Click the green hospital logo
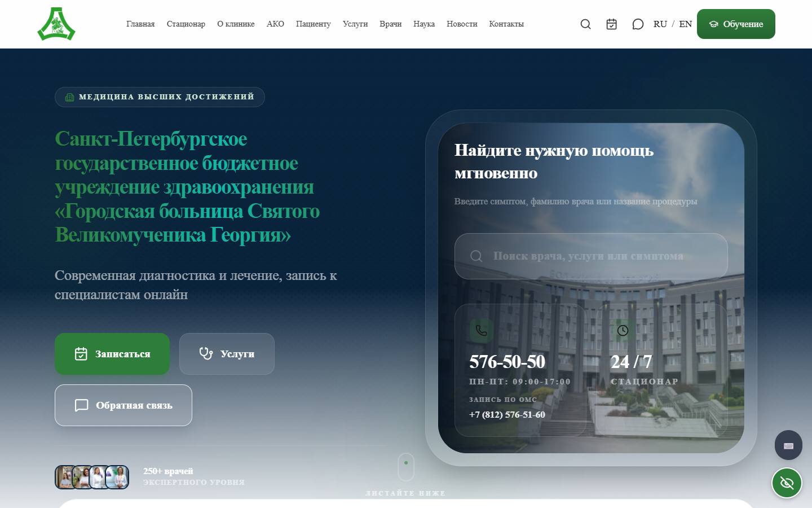Screen dimensions: 812x508 coord(56,24)
